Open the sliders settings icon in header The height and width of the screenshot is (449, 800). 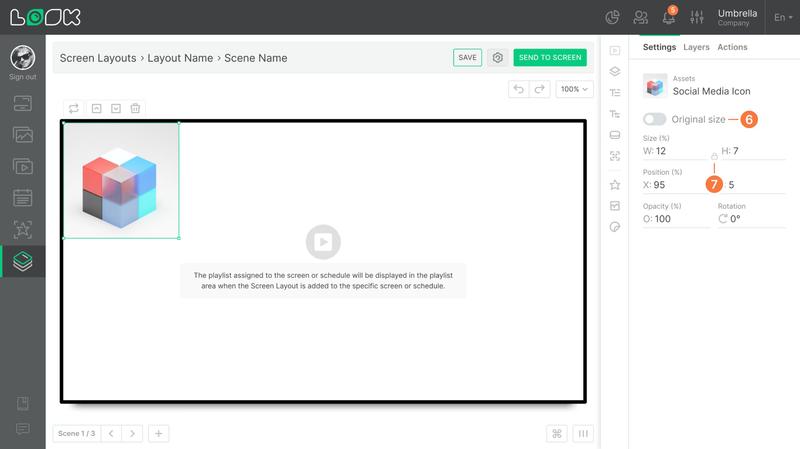point(697,17)
